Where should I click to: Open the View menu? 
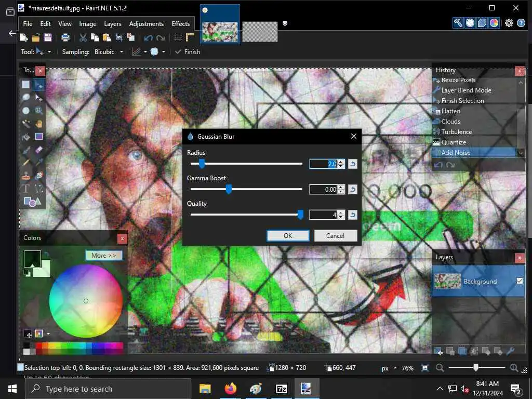[x=64, y=24]
